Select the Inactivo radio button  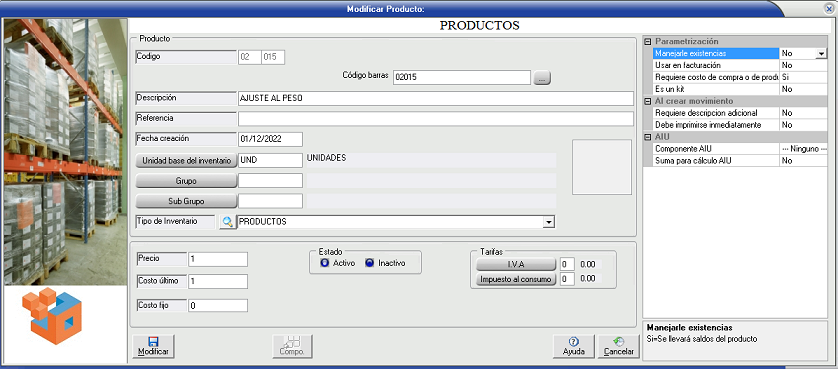pos(370,263)
